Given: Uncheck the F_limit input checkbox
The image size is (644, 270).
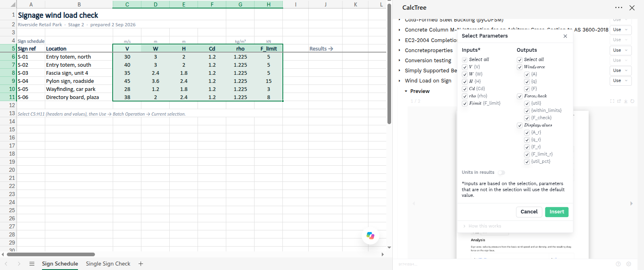Looking at the screenshot, I should coord(465,103).
